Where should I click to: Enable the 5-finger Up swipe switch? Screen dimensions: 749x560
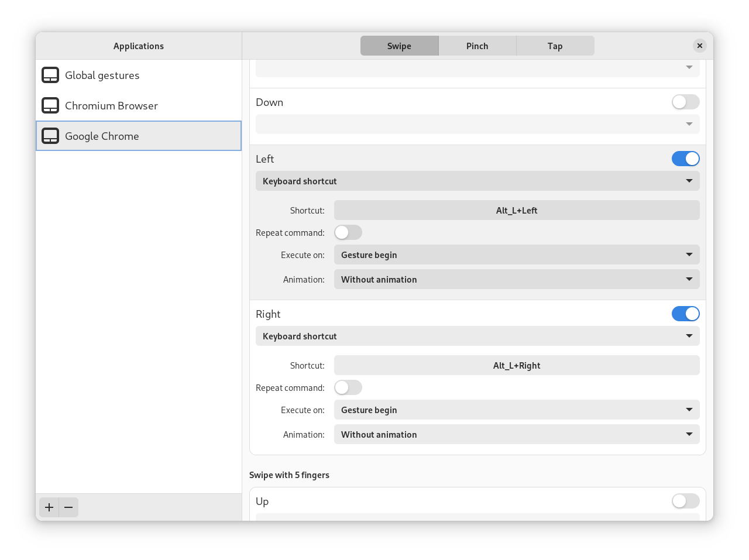[686, 501]
